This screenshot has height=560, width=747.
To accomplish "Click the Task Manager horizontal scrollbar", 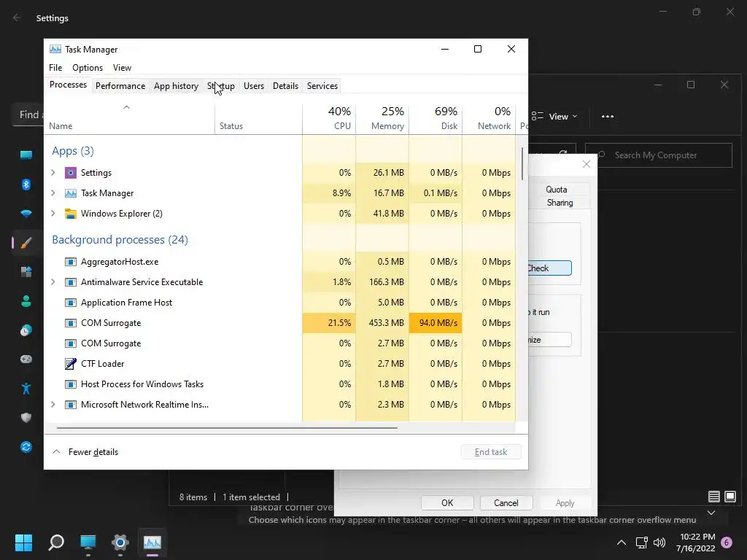I will pos(227,428).
